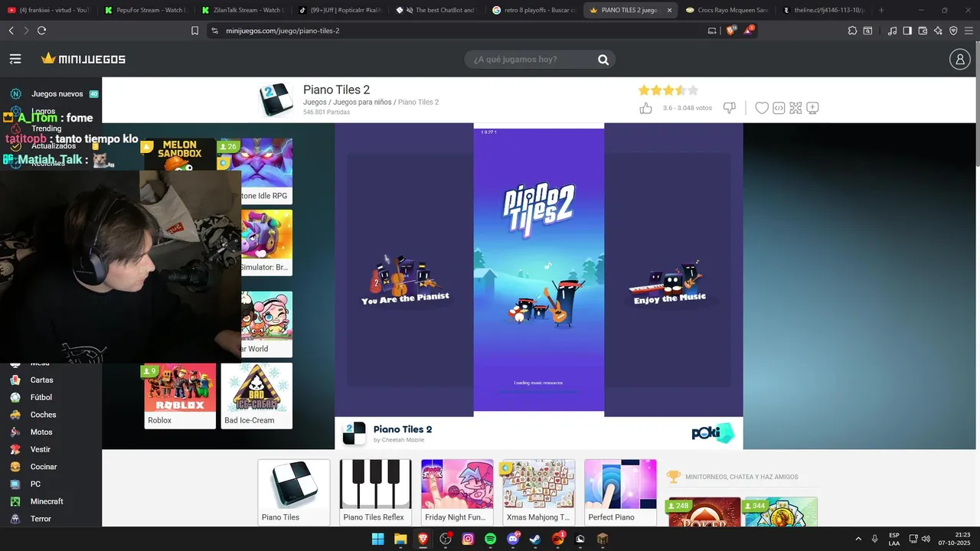Viewport: 980px width, 551px height.
Task: Click the add to desktop monitor icon
Action: pyautogui.click(x=812, y=108)
